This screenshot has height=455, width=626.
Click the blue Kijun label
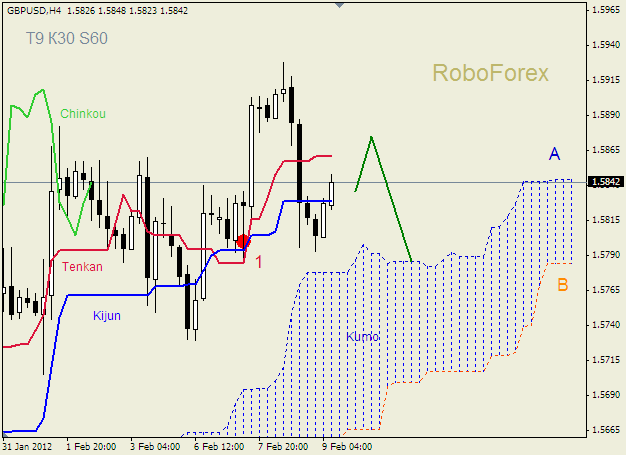point(107,316)
